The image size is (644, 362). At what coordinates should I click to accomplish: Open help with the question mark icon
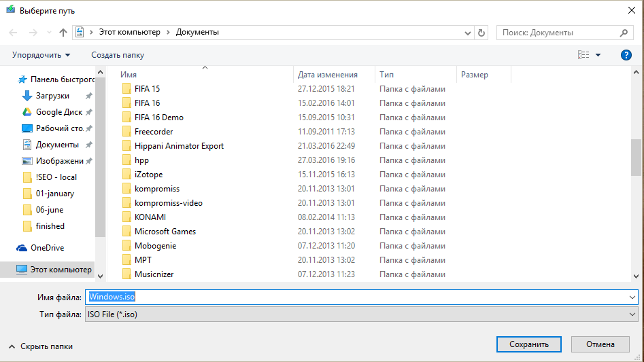[x=626, y=55]
